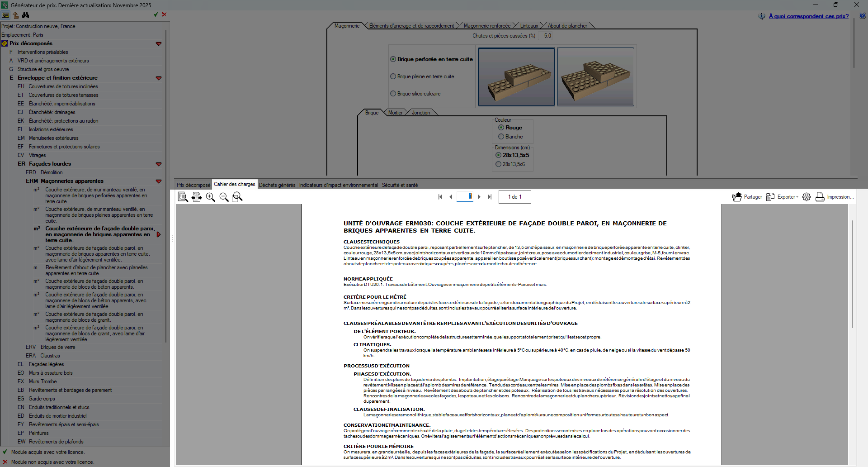Click the red arrow on selected façade item
868x467 pixels.
(x=159, y=234)
